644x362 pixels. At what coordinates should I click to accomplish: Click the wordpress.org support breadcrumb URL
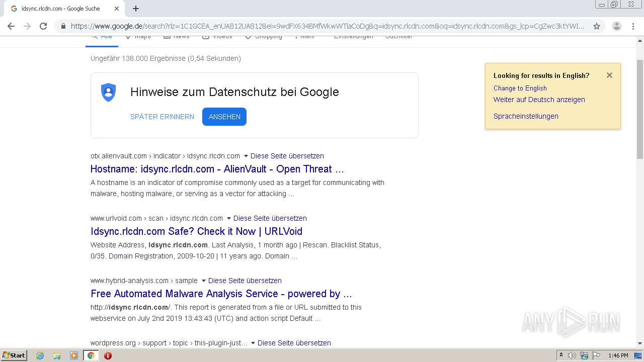pos(169,343)
